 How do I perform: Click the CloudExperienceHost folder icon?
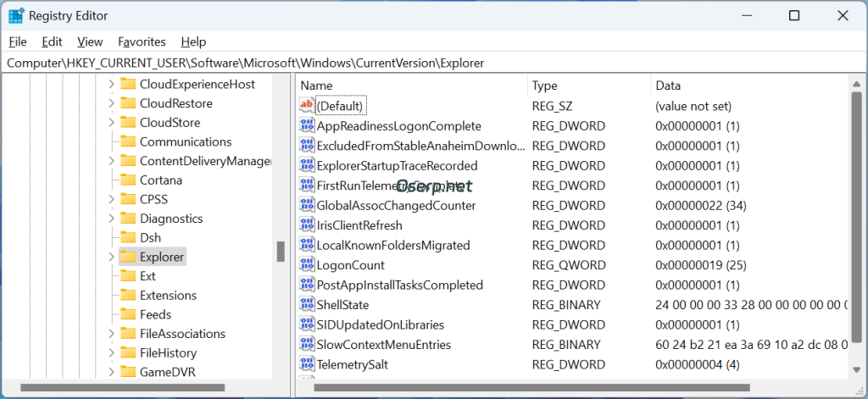click(128, 84)
